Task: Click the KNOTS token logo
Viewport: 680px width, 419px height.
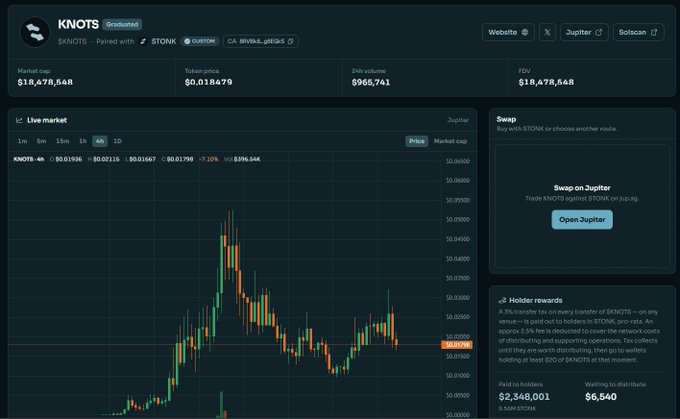Action: 35,32
